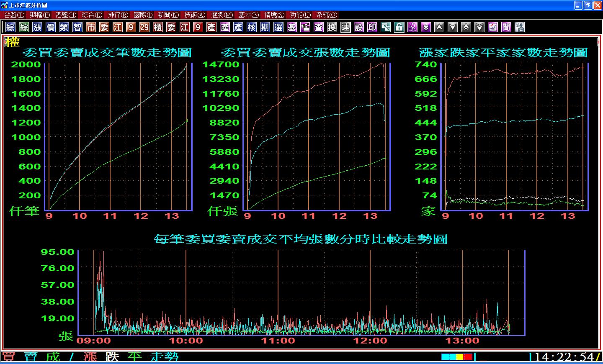
Task: Open the 排行(R) menu
Action: pos(118,15)
